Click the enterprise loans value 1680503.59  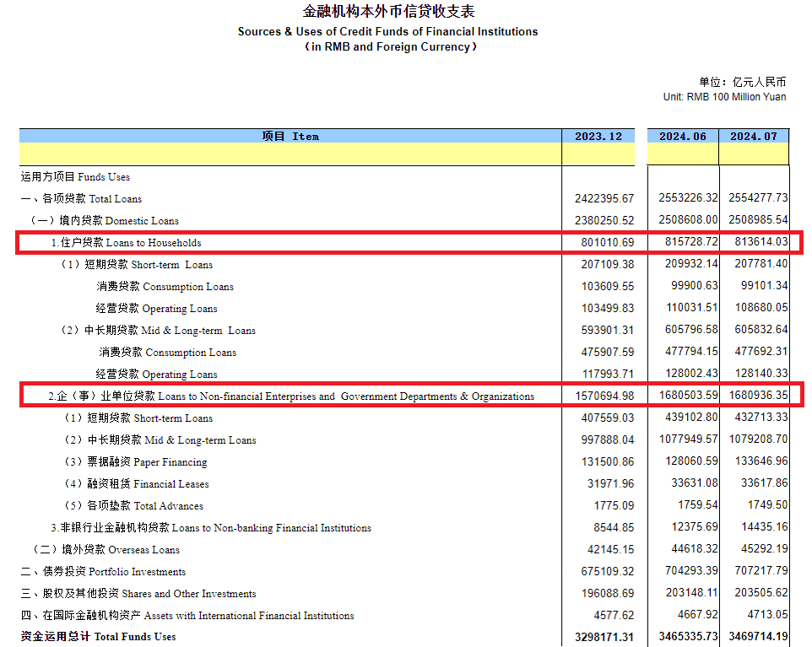tap(689, 396)
